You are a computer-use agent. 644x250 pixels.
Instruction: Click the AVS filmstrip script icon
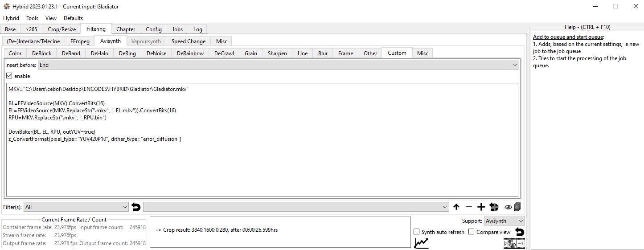pos(520,243)
